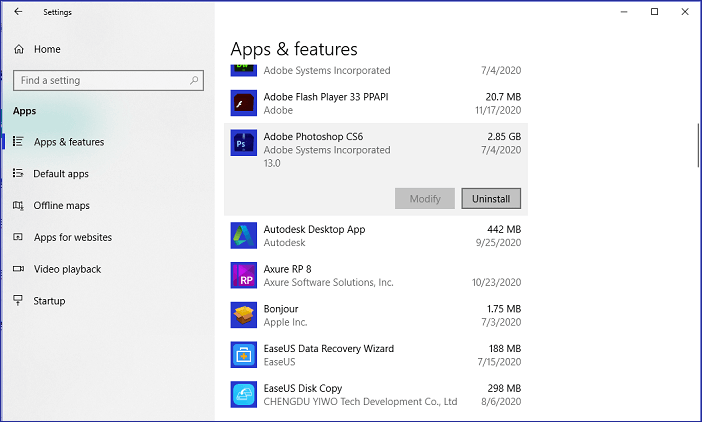702x422 pixels.
Task: Open Apps & features in sidebar
Action: (x=68, y=142)
